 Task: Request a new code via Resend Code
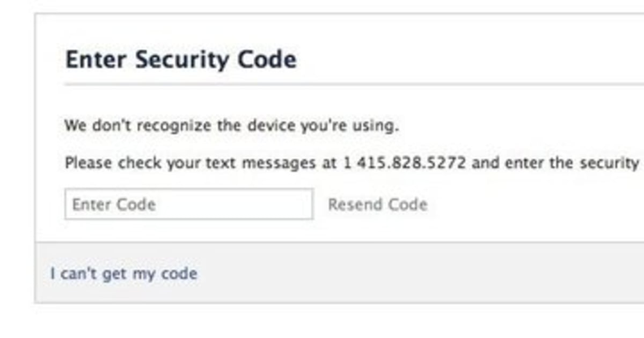[x=377, y=204]
